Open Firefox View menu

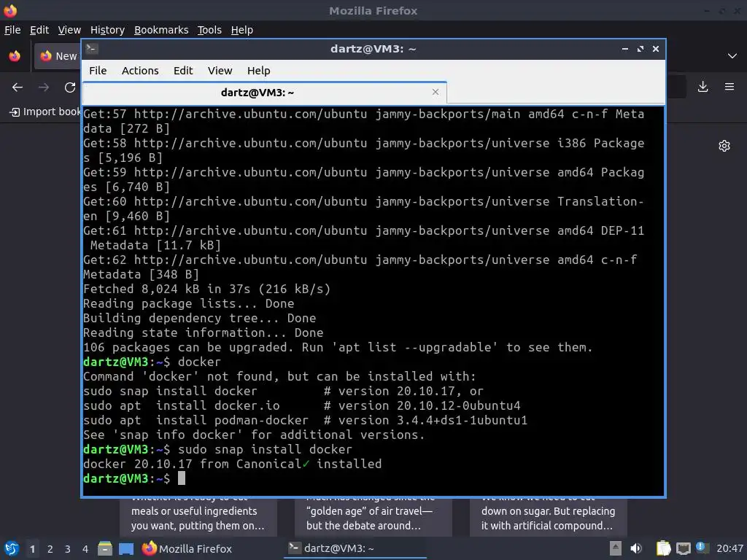[x=69, y=30]
